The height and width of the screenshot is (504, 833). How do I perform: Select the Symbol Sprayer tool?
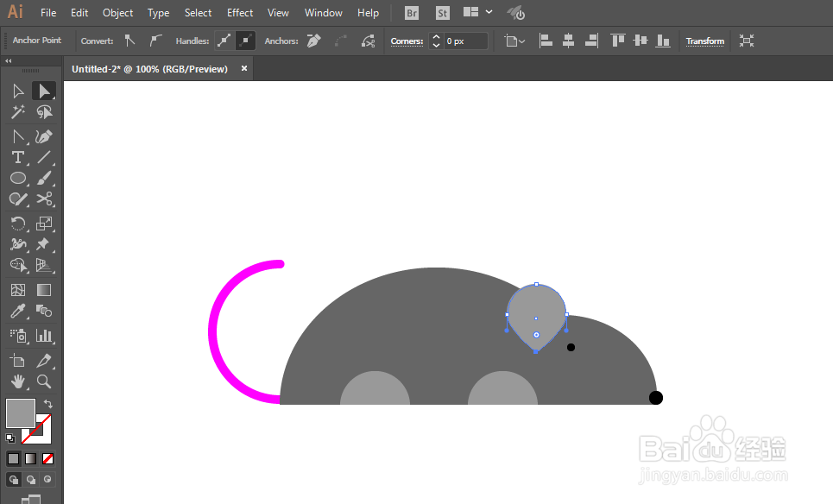18,336
